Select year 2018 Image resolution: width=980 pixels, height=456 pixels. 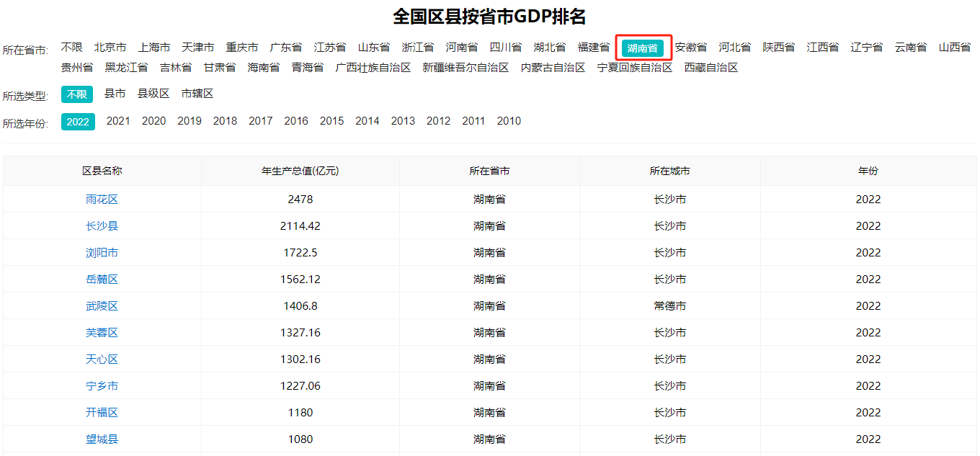(225, 121)
